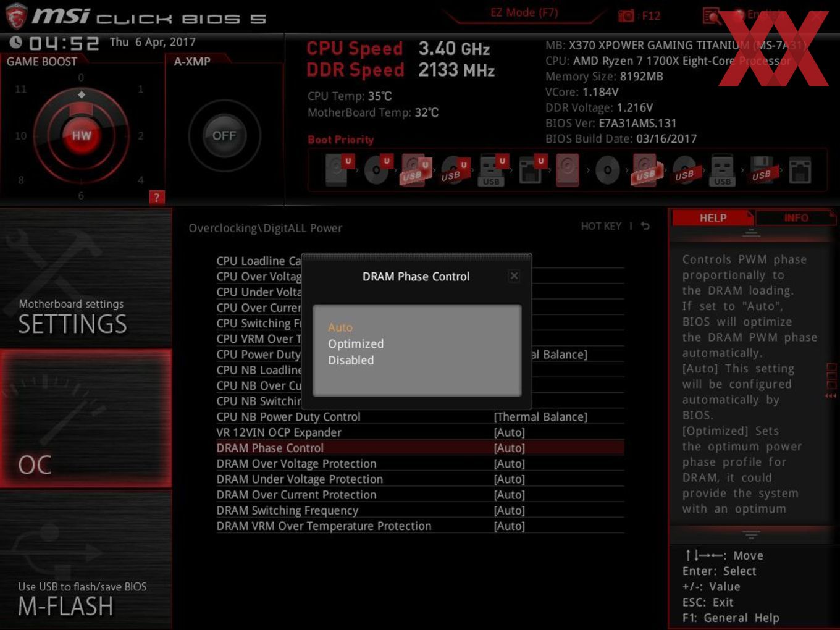Click the UEFI hard disk boot device icon
Viewport: 840px width, 630px height.
(x=338, y=170)
